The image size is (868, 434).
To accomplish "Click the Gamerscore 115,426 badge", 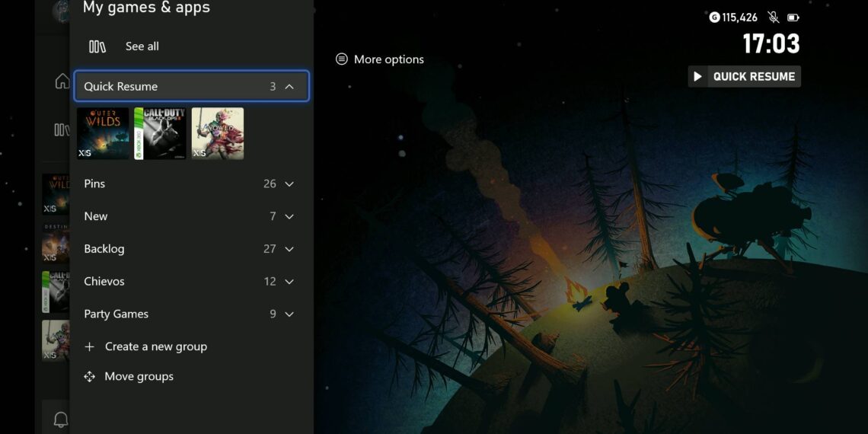I will coord(733,17).
